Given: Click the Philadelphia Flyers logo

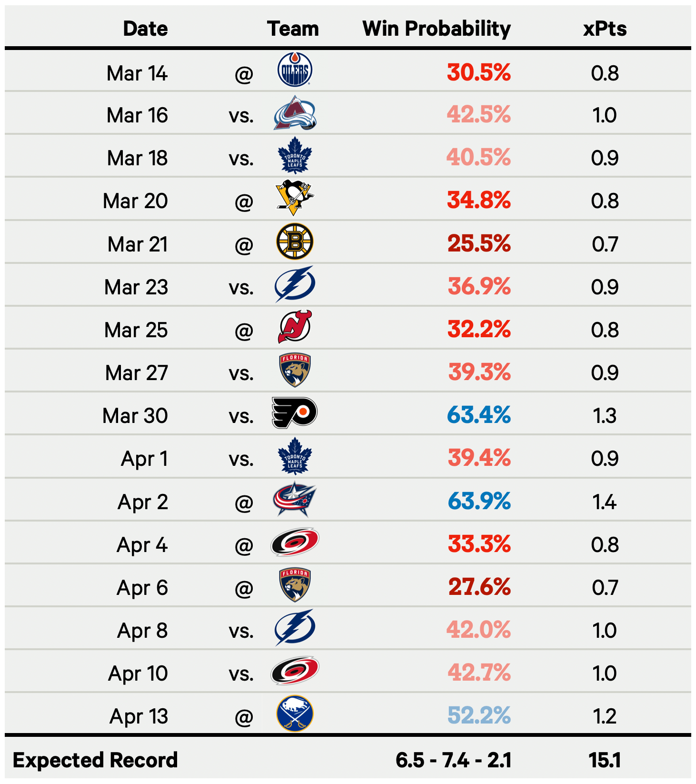Looking at the screenshot, I should coord(295,412).
